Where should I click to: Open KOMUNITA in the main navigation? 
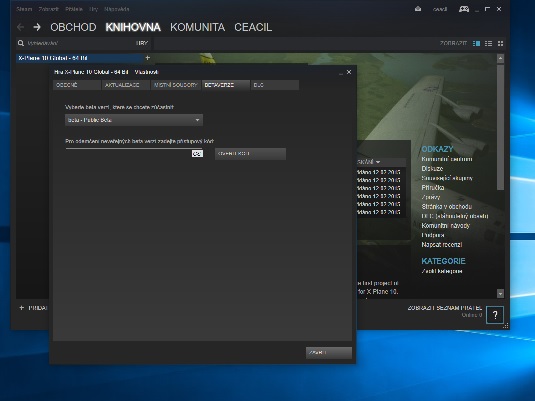[198, 27]
